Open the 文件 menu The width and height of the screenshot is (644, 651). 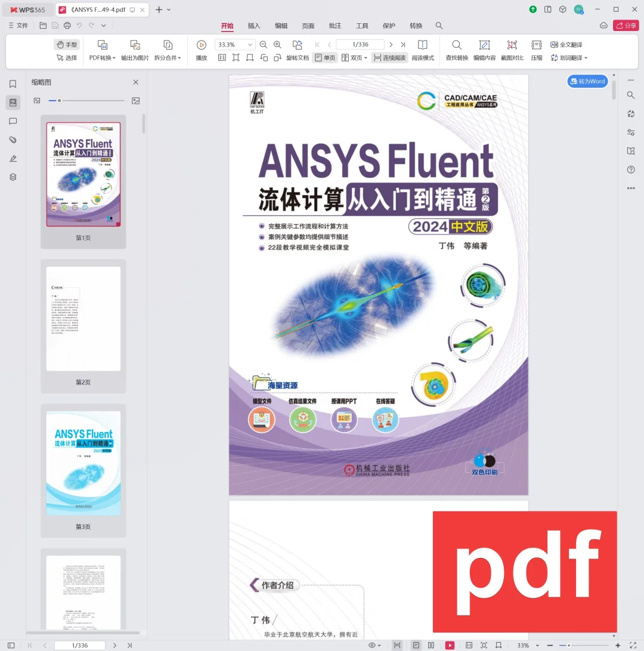18,25
